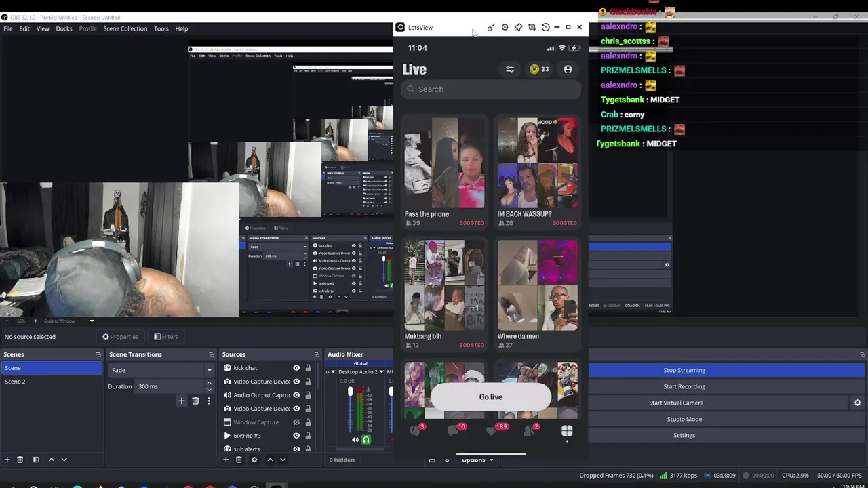The width and height of the screenshot is (868, 488).
Task: Click the phone app Search field
Action: coord(491,89)
